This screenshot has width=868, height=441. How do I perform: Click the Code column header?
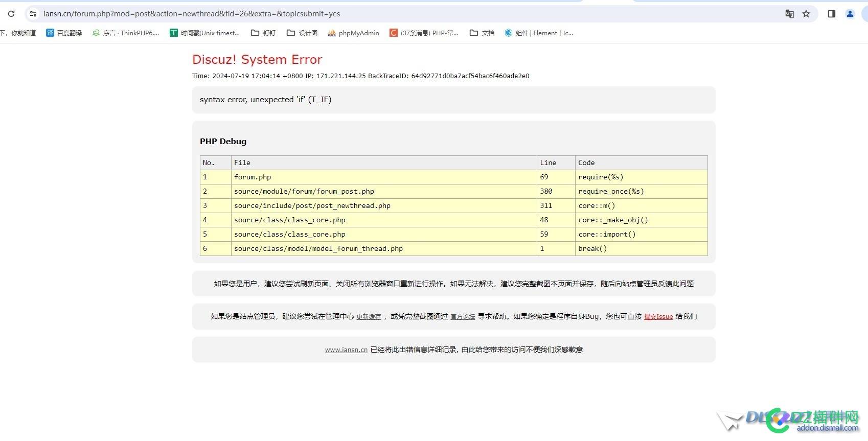point(642,163)
